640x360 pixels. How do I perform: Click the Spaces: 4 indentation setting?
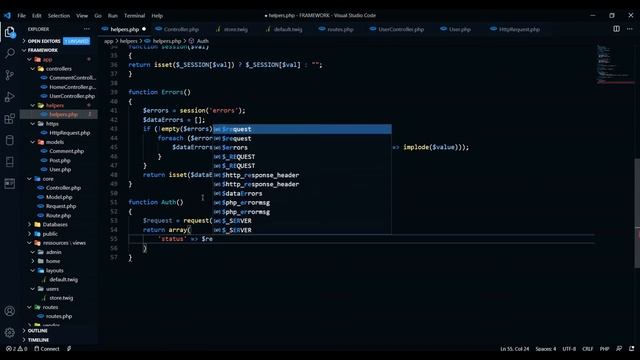point(546,349)
